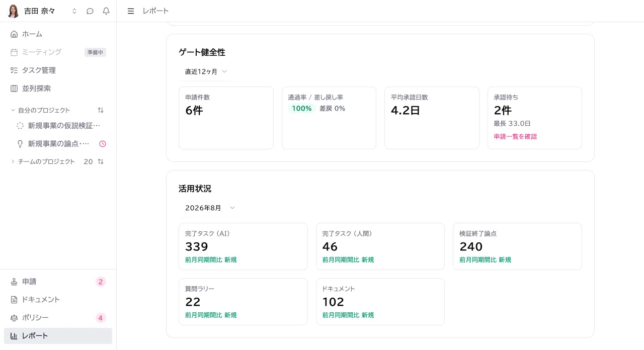This screenshot has width=644, height=350.
Task: Click the 申請 badge showing 2
Action: 101,282
